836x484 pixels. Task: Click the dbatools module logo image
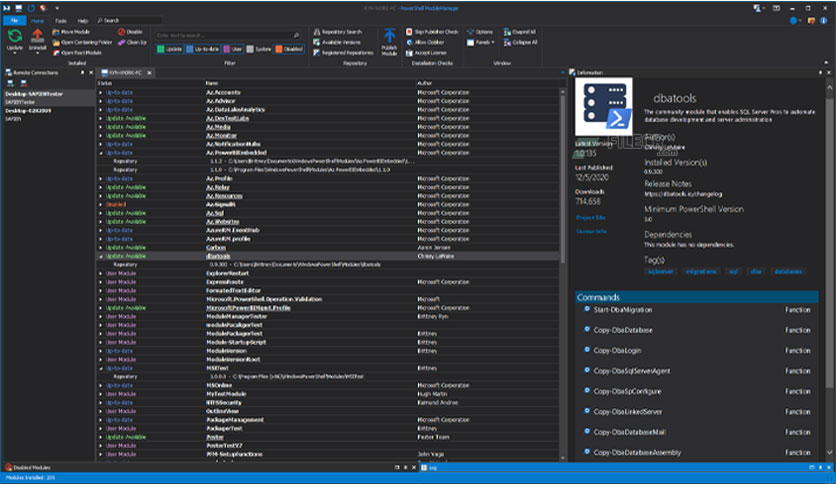click(x=604, y=107)
